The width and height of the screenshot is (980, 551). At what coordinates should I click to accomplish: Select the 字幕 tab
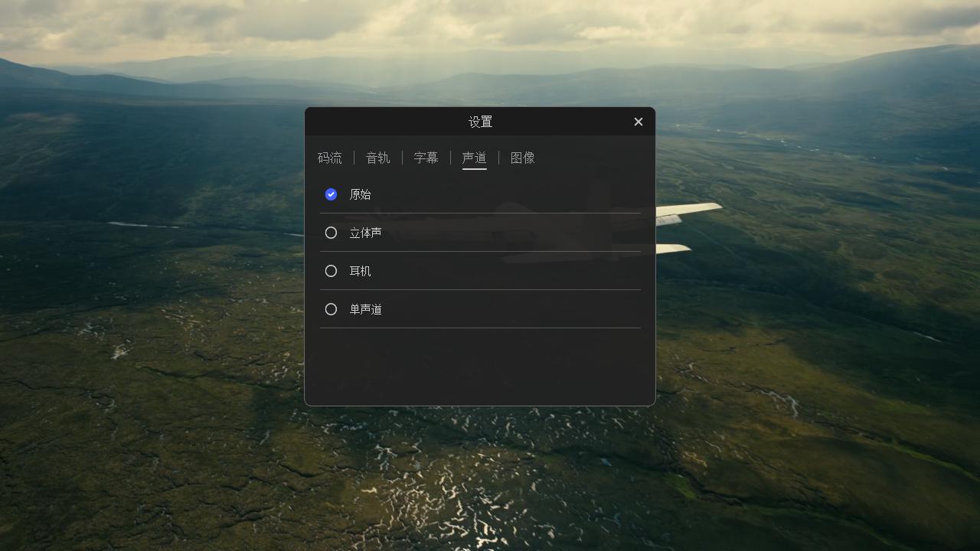point(426,158)
